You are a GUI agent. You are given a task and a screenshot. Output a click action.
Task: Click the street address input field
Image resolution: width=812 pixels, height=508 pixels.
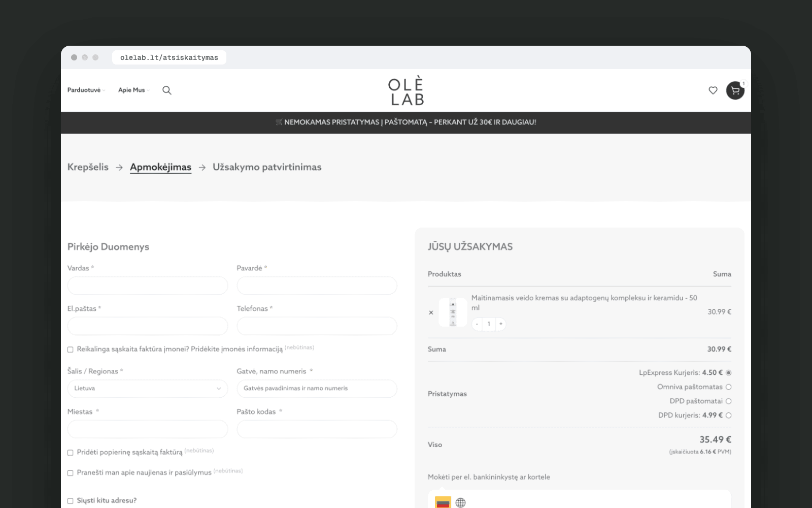coord(317,389)
